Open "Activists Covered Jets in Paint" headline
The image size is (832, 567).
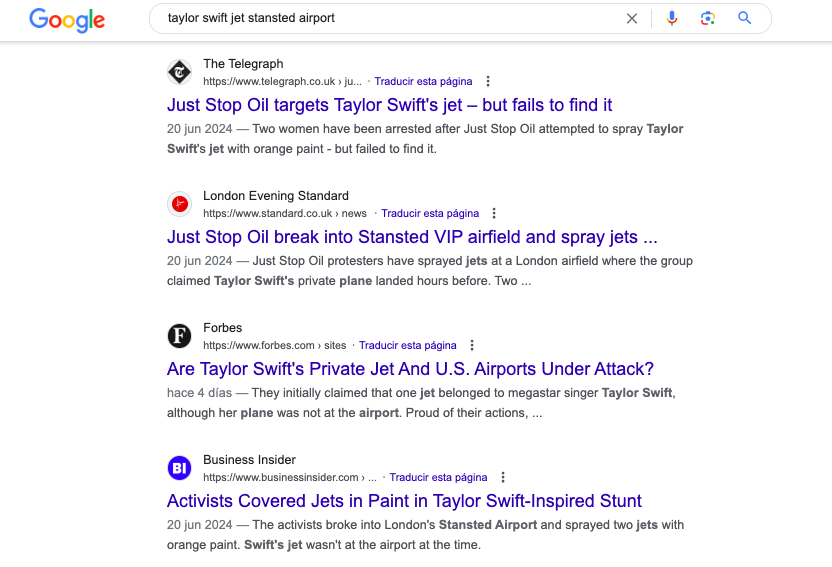pyautogui.click(x=404, y=501)
